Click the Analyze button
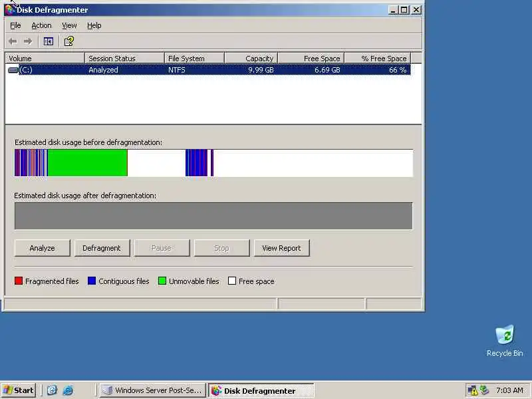532x399 pixels. [x=42, y=248]
